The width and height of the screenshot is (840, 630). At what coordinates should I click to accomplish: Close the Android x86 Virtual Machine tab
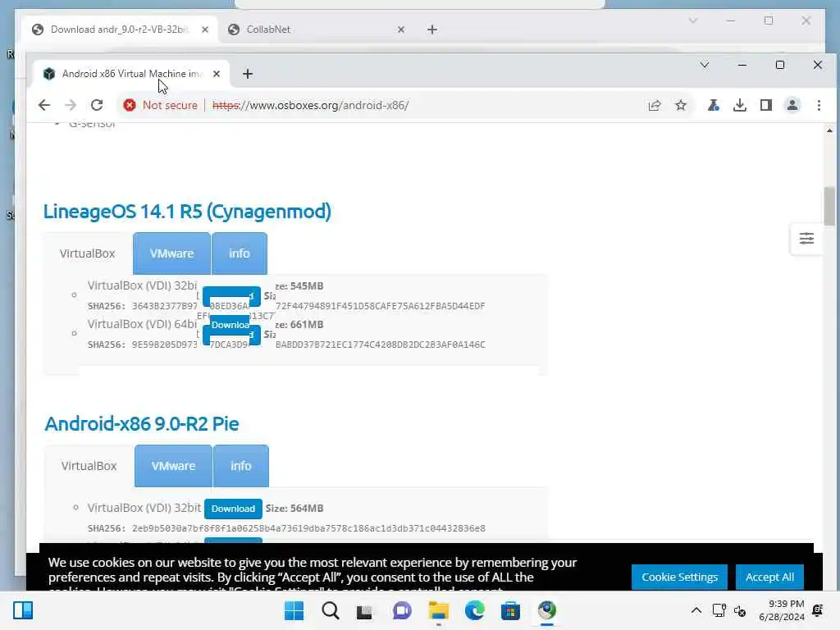pyautogui.click(x=217, y=74)
